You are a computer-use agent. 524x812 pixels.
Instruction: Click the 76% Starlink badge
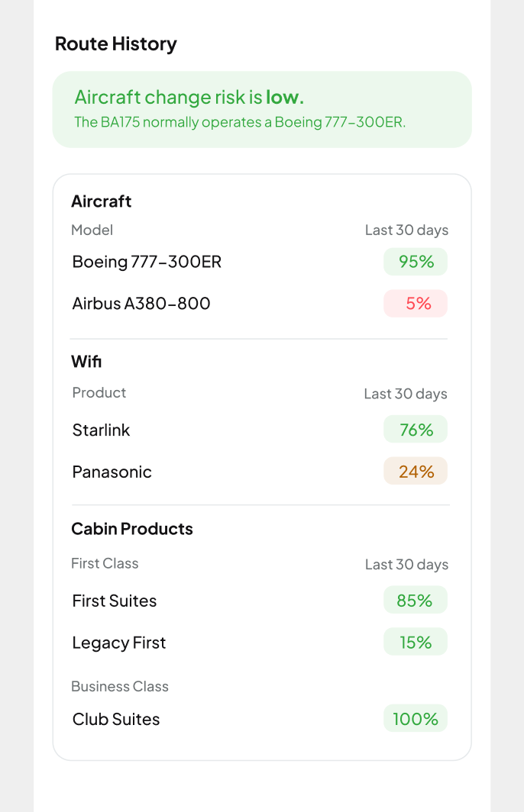click(x=416, y=430)
